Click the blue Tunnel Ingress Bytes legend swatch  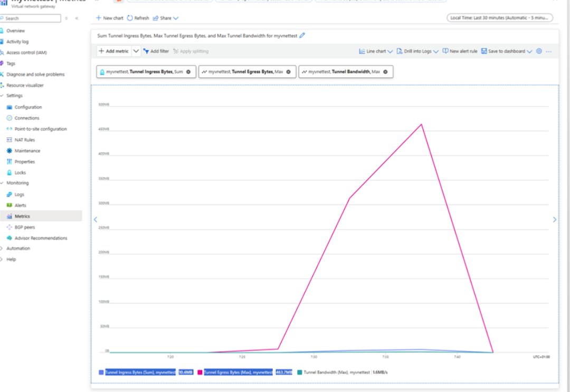pos(101,372)
